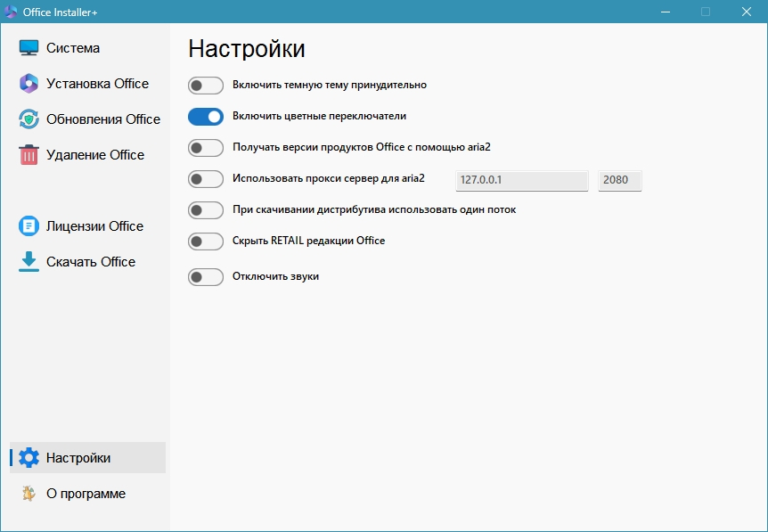Click the red trash icon for Удаление Office

[x=29, y=155]
